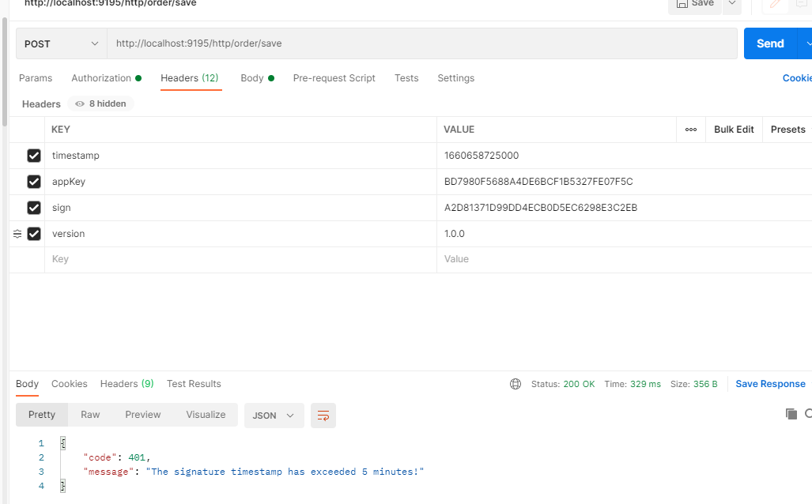Select Visualize response view
Image resolution: width=812 pixels, height=504 pixels.
tap(206, 415)
